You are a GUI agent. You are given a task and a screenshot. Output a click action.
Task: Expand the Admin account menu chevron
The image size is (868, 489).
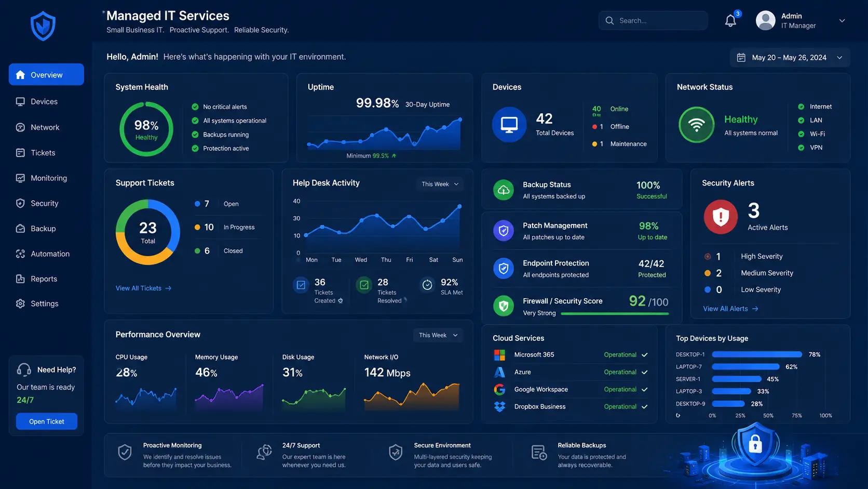(x=842, y=21)
